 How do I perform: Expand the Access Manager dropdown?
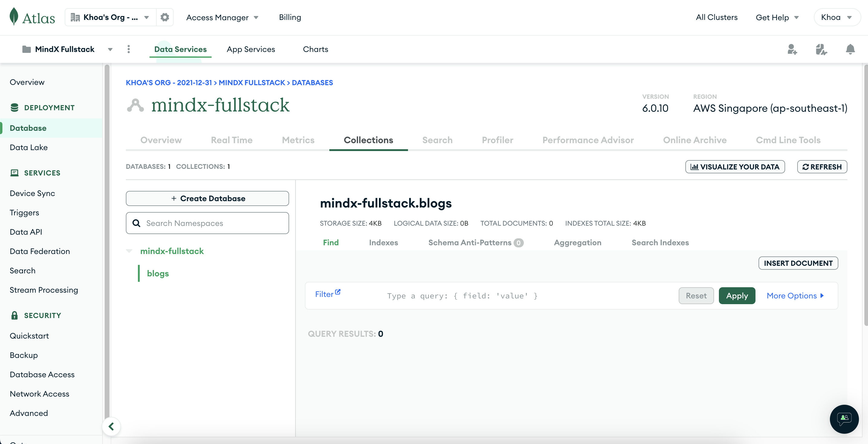222,18
